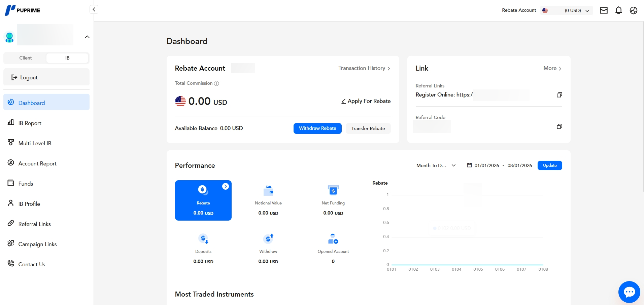The width and height of the screenshot is (644, 305).
Task: Collapse the user profile section chevron
Action: tap(87, 37)
